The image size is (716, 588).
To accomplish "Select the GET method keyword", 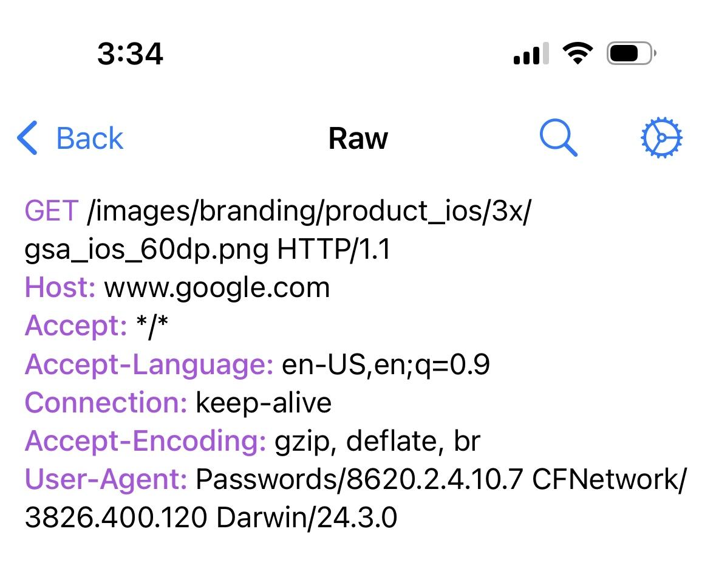I will click(52, 211).
